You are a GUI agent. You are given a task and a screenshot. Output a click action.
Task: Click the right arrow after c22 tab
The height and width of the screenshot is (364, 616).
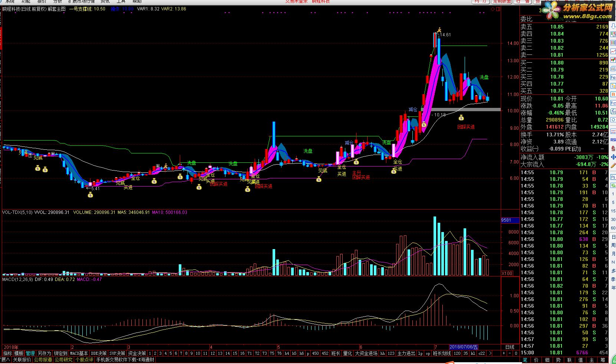point(490,353)
